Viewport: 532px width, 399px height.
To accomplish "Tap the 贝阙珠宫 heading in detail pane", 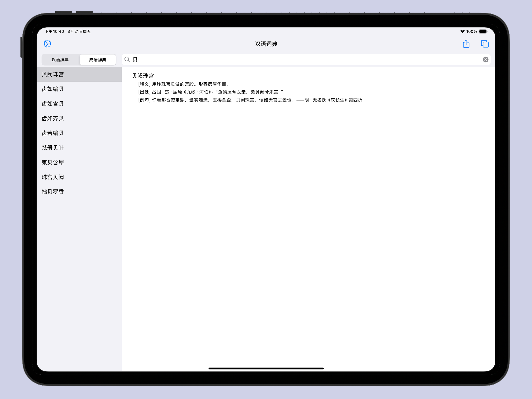I will (143, 76).
